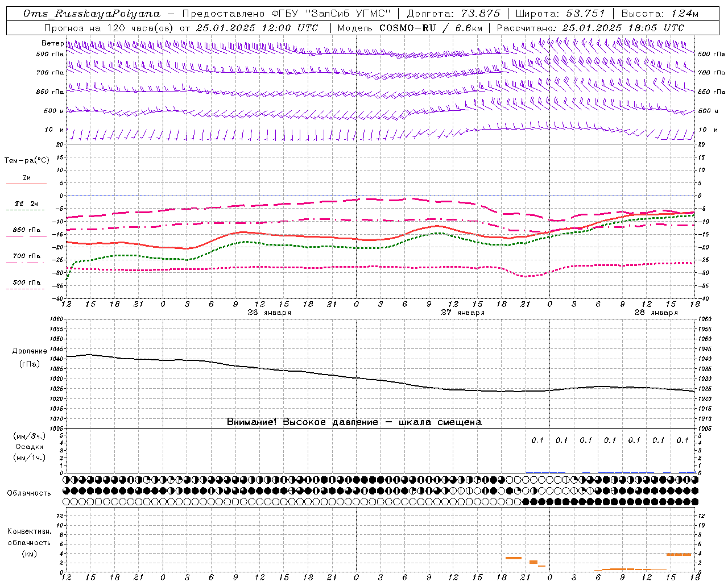The width and height of the screenshot is (728, 582).
Task: Click the Осадки precipitation label
Action: point(29,447)
